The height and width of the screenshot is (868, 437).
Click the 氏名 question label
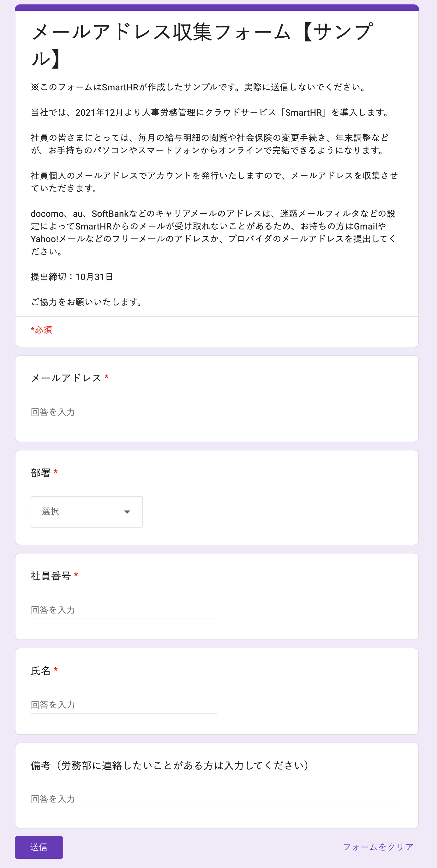pyautogui.click(x=41, y=671)
